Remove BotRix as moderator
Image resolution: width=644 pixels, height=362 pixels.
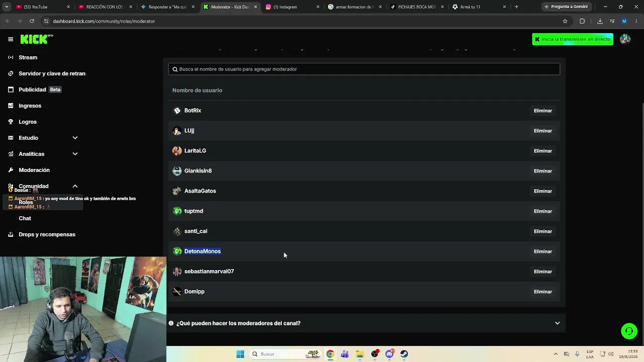(x=543, y=111)
